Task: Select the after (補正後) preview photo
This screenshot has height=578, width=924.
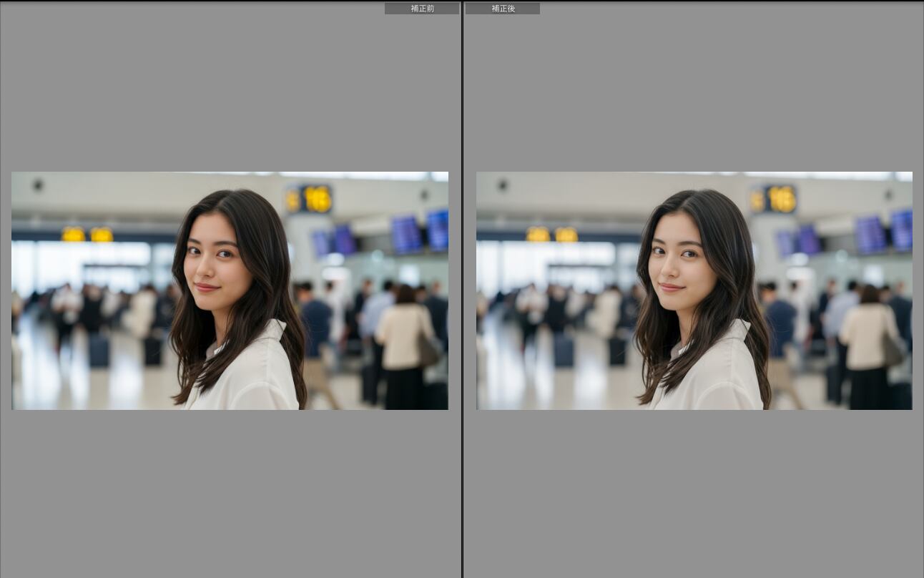Action: point(694,290)
